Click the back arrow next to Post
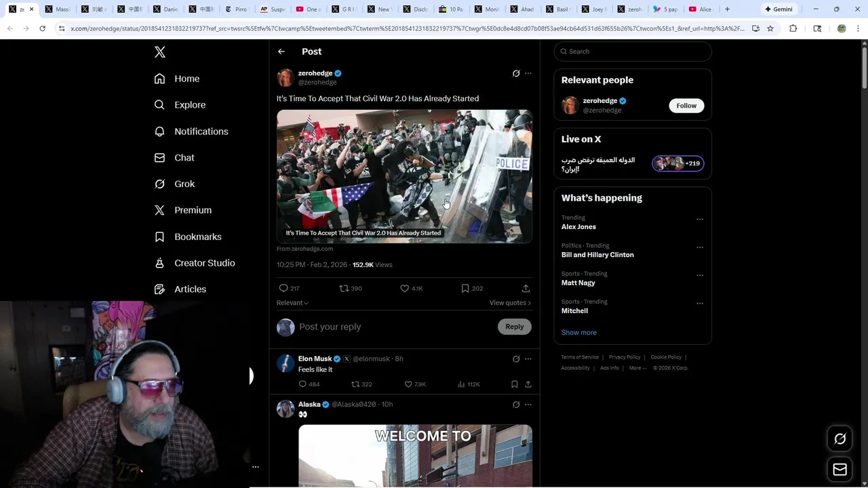The width and height of the screenshot is (868, 488). [281, 52]
